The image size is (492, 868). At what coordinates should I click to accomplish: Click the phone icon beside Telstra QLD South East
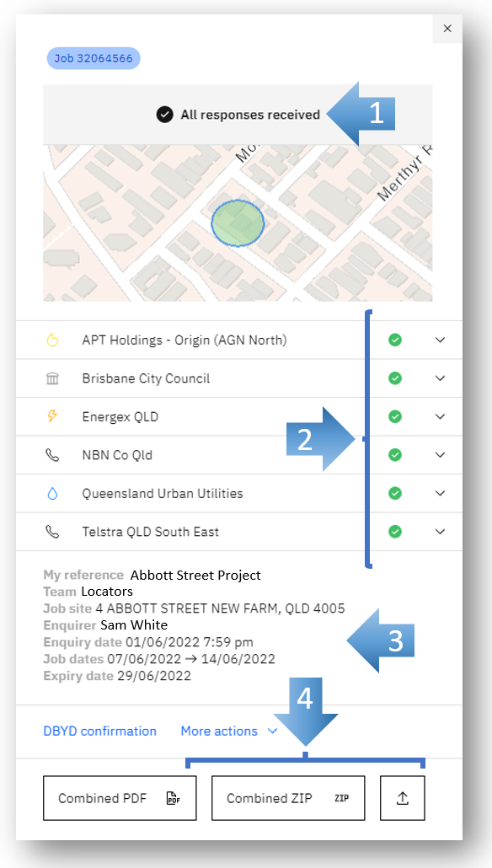point(52,532)
